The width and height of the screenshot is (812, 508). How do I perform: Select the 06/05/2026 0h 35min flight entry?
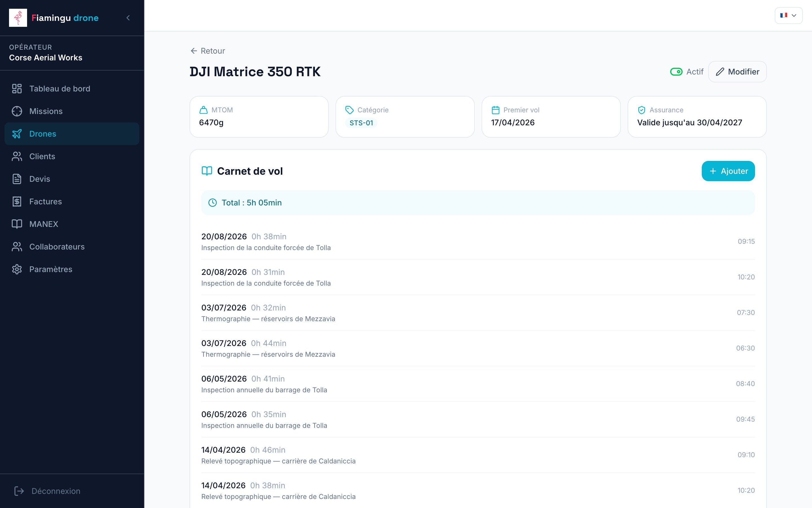(x=478, y=420)
